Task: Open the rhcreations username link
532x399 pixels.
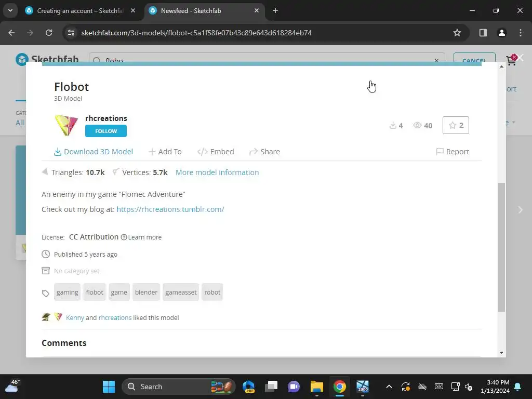Action: [x=106, y=118]
